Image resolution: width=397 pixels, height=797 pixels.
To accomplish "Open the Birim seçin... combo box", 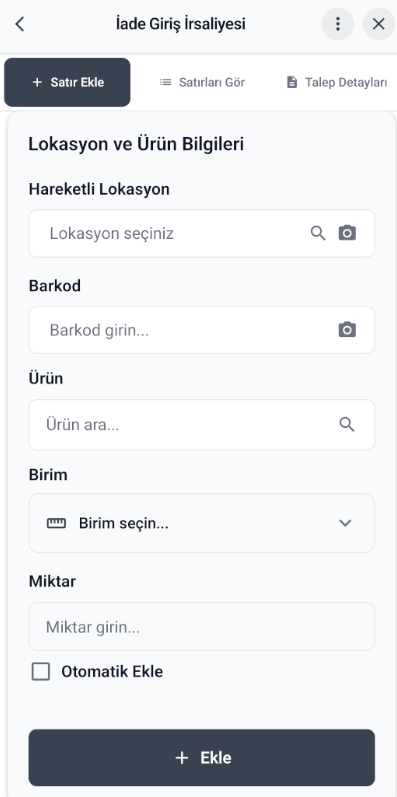I will click(202, 523).
